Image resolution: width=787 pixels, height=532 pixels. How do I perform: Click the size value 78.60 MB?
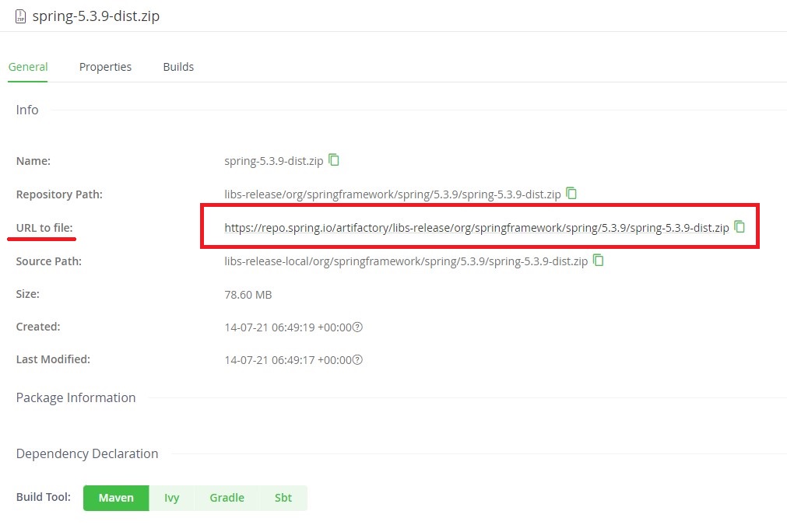(248, 295)
